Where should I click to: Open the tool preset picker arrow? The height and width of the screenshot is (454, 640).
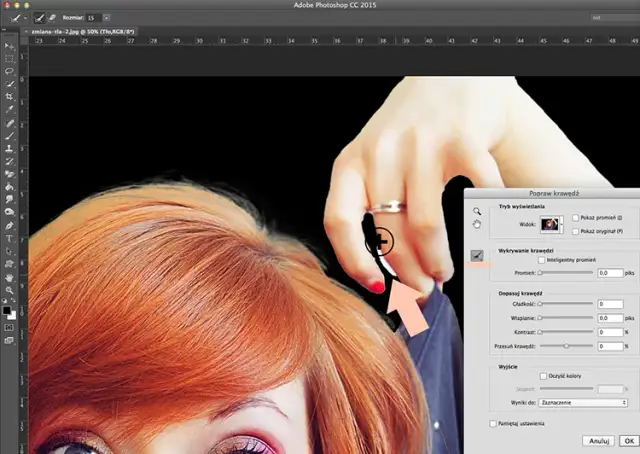(25, 18)
